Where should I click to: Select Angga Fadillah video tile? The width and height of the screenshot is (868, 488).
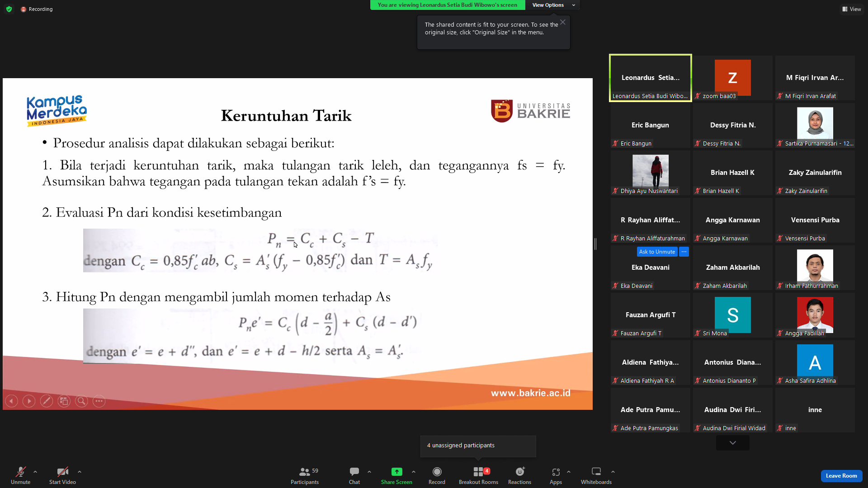815,315
